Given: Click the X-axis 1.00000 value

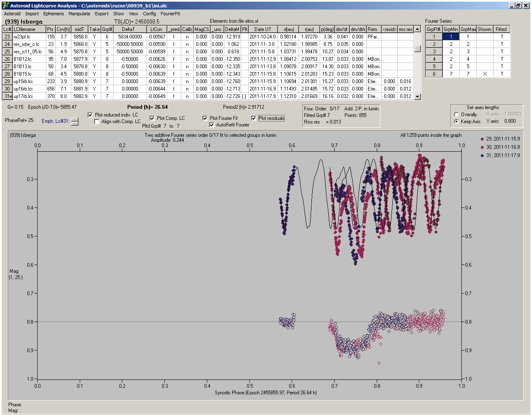Looking at the screenshot, I should coord(512,114).
